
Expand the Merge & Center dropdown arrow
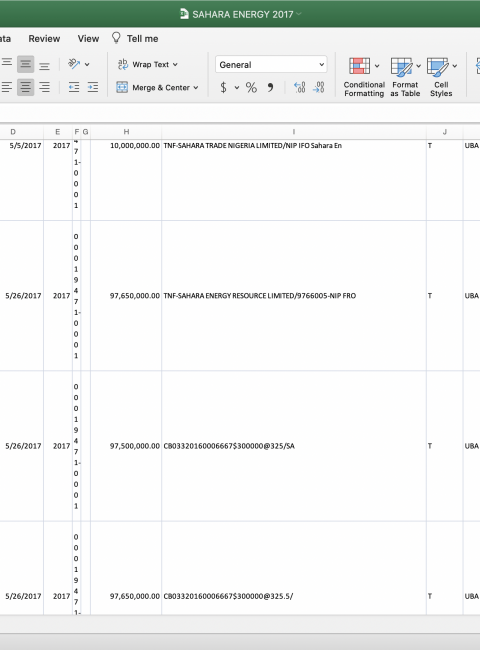coord(196,87)
